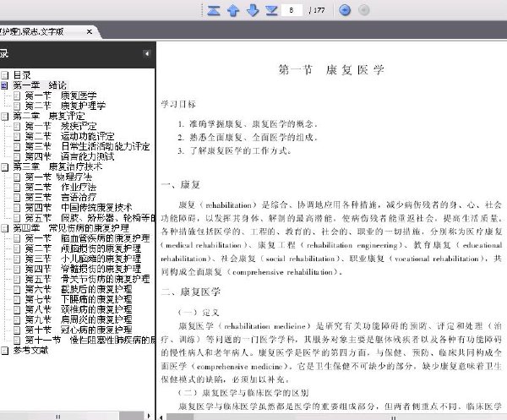Open bookmark 截肢后的康复护理
Viewport: 507px width, 420px height.
point(96,289)
